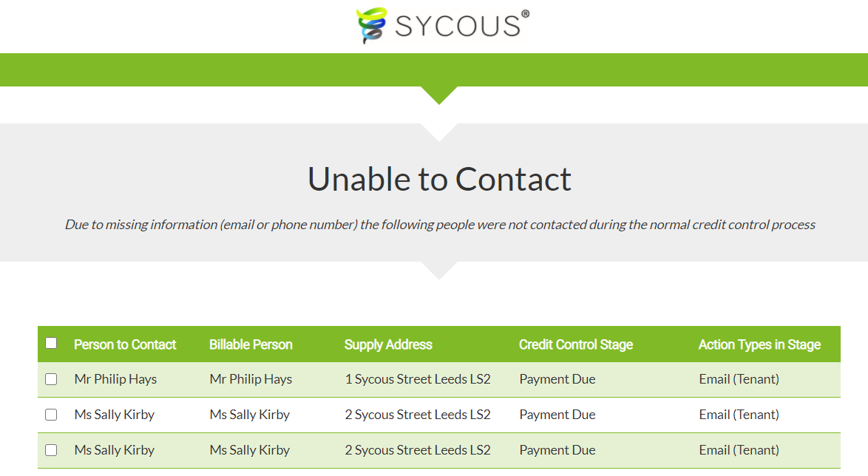The image size is (868, 476).
Task: Click the green downward arrow under banner
Action: tap(439, 95)
